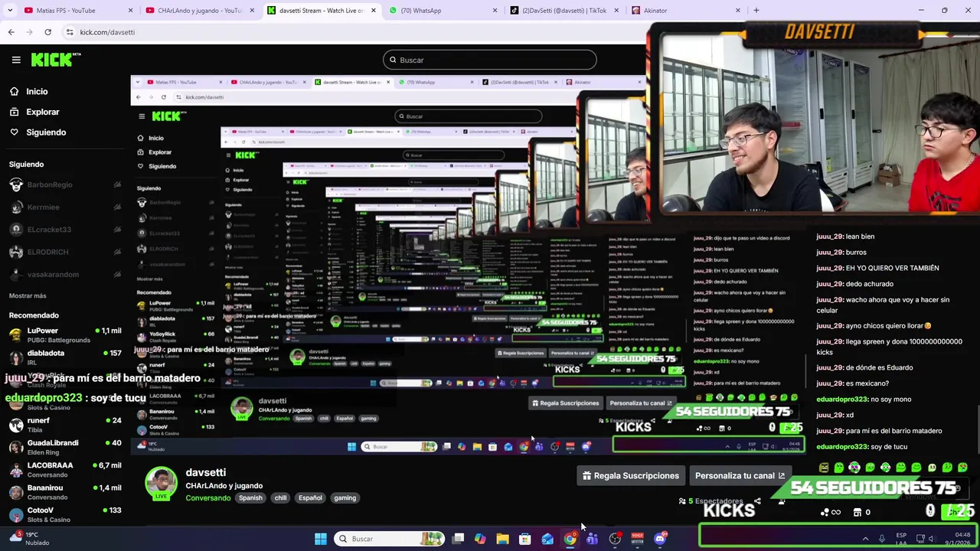Viewport: 980px width, 551px height.
Task: Select the chill tag
Action: [x=280, y=498]
